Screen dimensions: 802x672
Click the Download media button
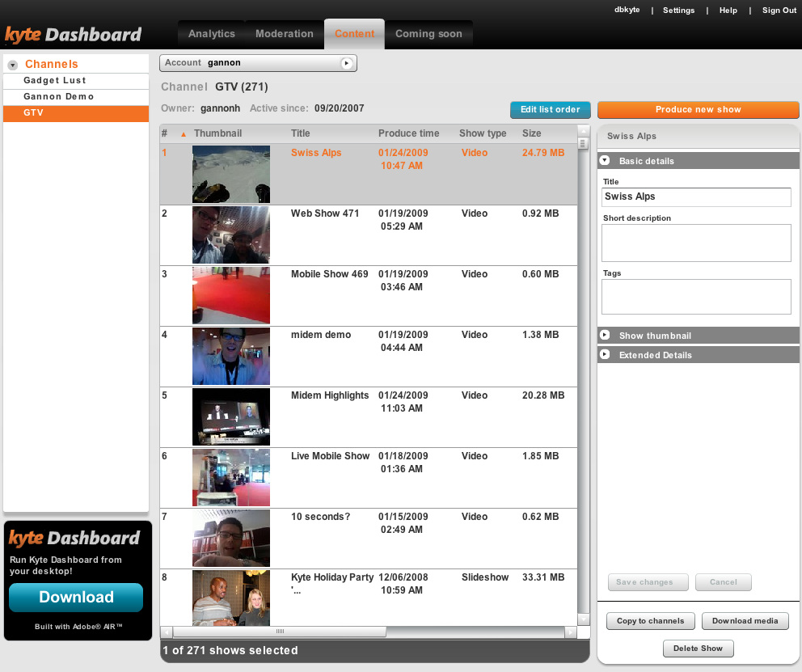point(745,621)
